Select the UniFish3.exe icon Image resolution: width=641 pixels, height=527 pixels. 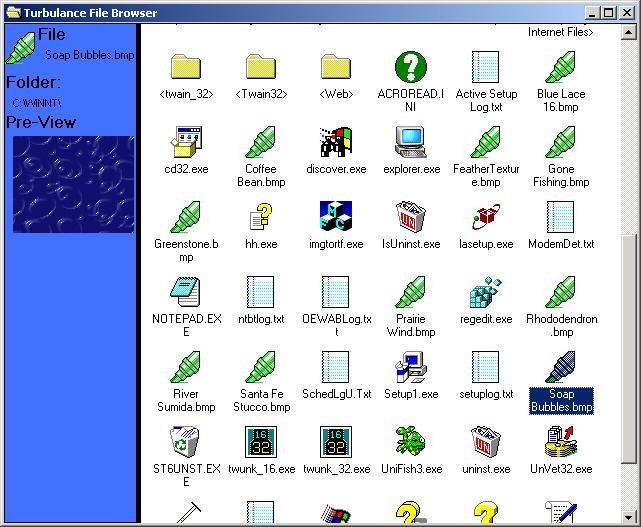[x=410, y=441]
